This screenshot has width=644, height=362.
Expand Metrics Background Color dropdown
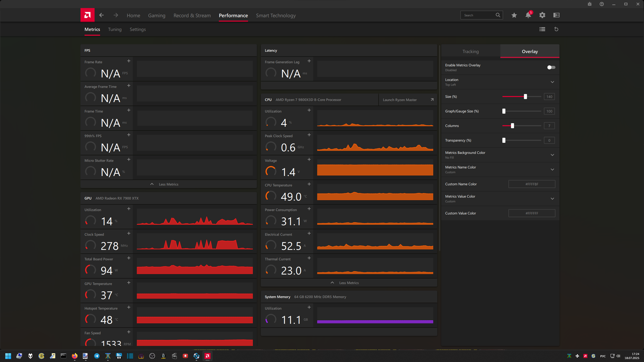pyautogui.click(x=552, y=155)
